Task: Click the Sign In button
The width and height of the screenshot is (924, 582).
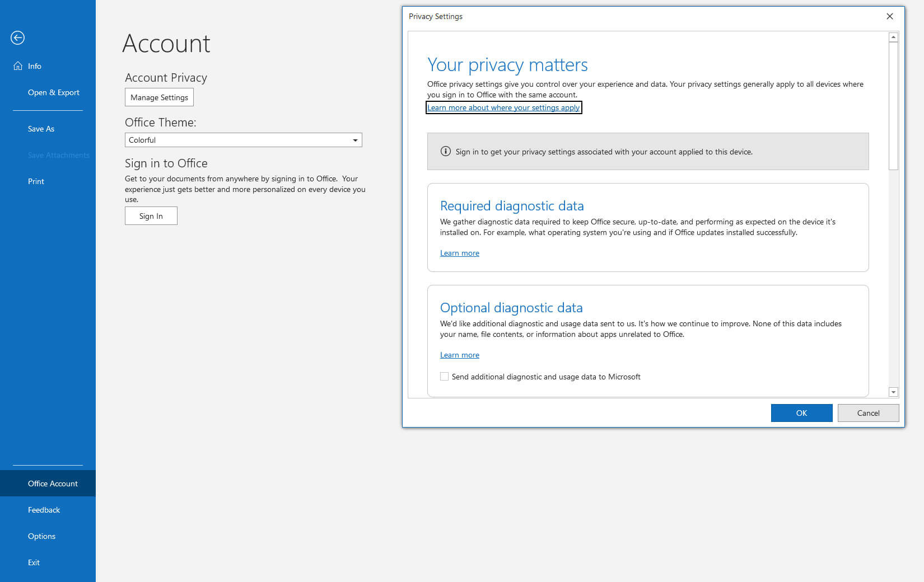Action: coord(151,216)
